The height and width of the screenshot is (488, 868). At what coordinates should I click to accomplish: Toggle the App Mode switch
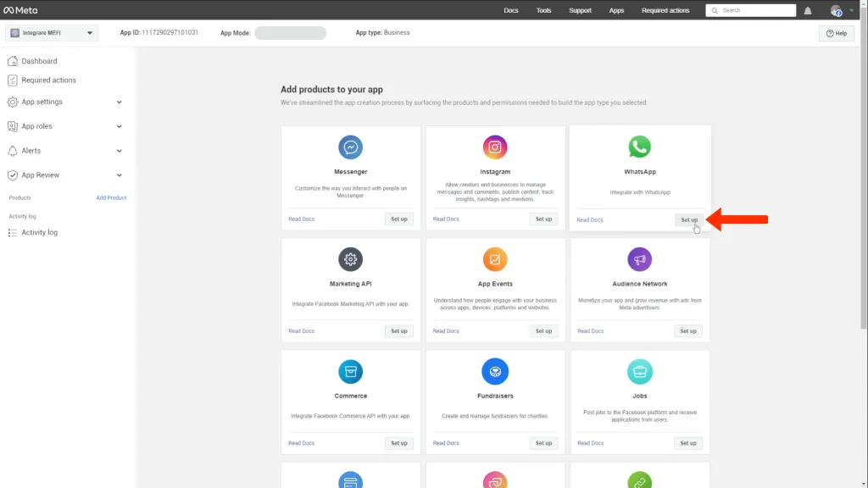click(290, 33)
